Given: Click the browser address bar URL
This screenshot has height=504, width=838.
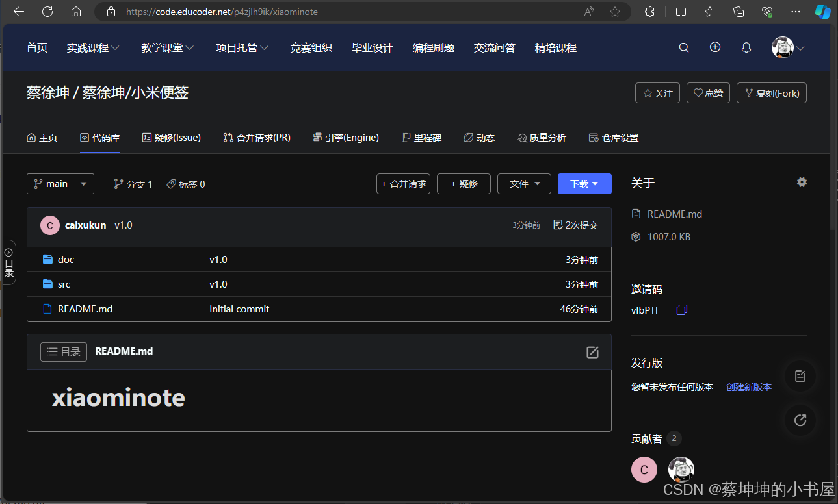Looking at the screenshot, I should tap(222, 12).
